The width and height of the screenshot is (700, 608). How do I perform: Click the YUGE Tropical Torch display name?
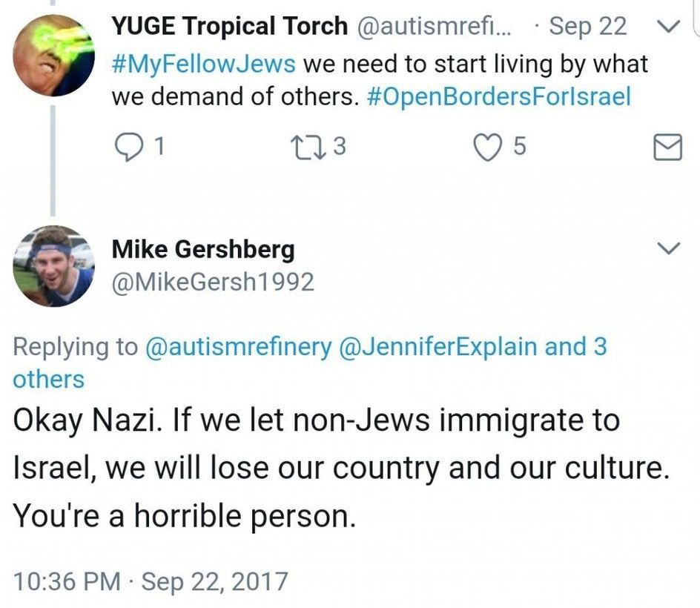pos(229,26)
